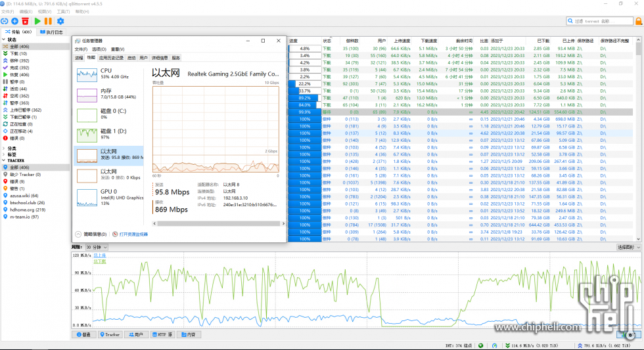Select CPU in Task Manager performance list
644x350 pixels.
(109, 75)
